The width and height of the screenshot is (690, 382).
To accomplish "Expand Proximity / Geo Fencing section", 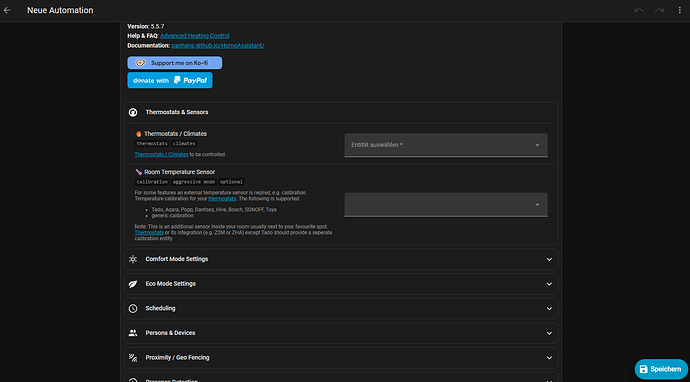I will point(341,358).
